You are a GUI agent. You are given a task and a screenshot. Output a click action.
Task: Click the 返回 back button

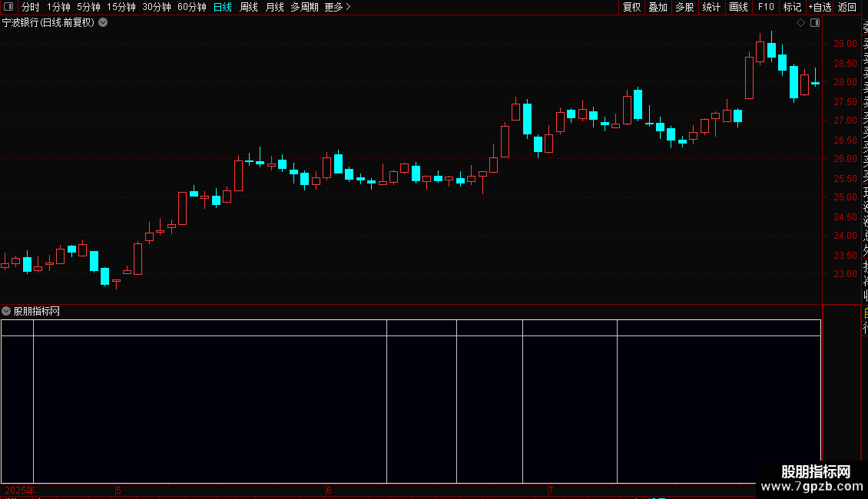(847, 7)
